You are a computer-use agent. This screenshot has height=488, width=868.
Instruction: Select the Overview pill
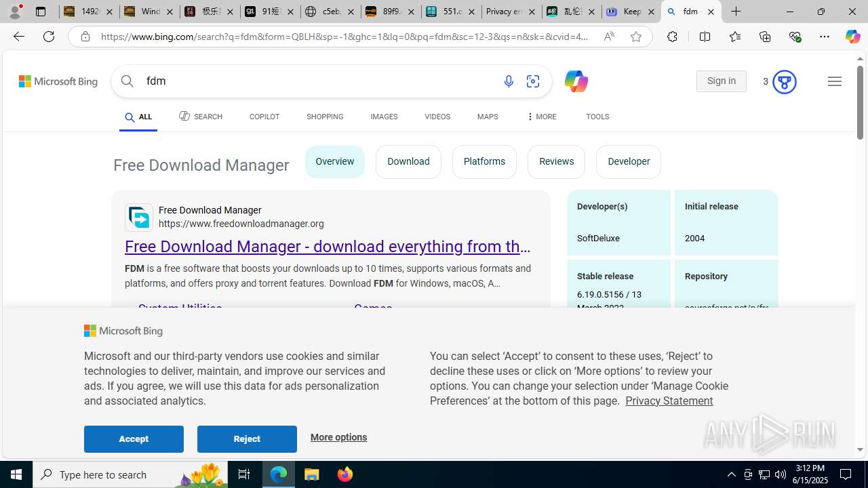(x=335, y=161)
